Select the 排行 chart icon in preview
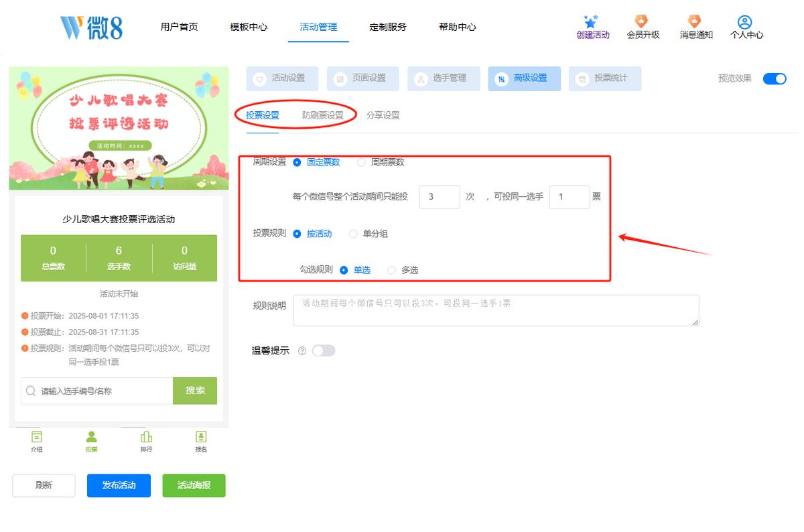This screenshot has width=804, height=532. [x=146, y=437]
